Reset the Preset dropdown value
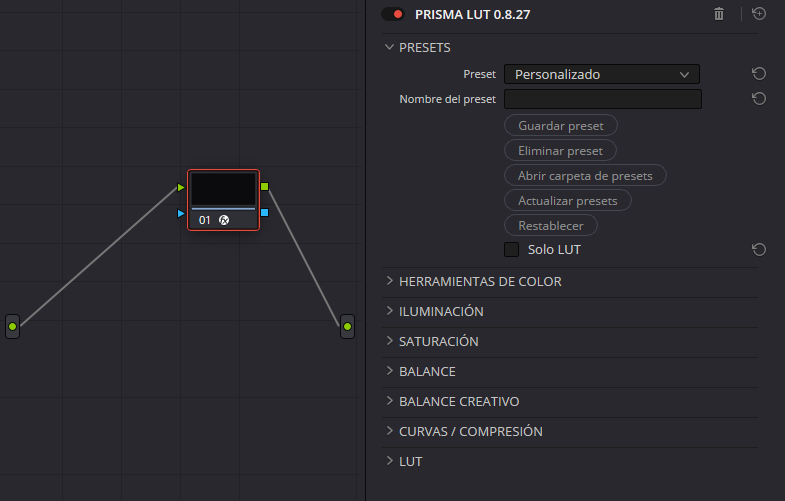The width and height of the screenshot is (785, 501). (x=759, y=74)
